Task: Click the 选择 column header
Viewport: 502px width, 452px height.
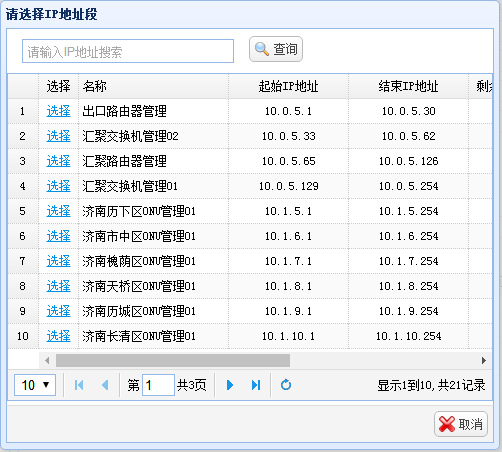Action: [x=58, y=86]
